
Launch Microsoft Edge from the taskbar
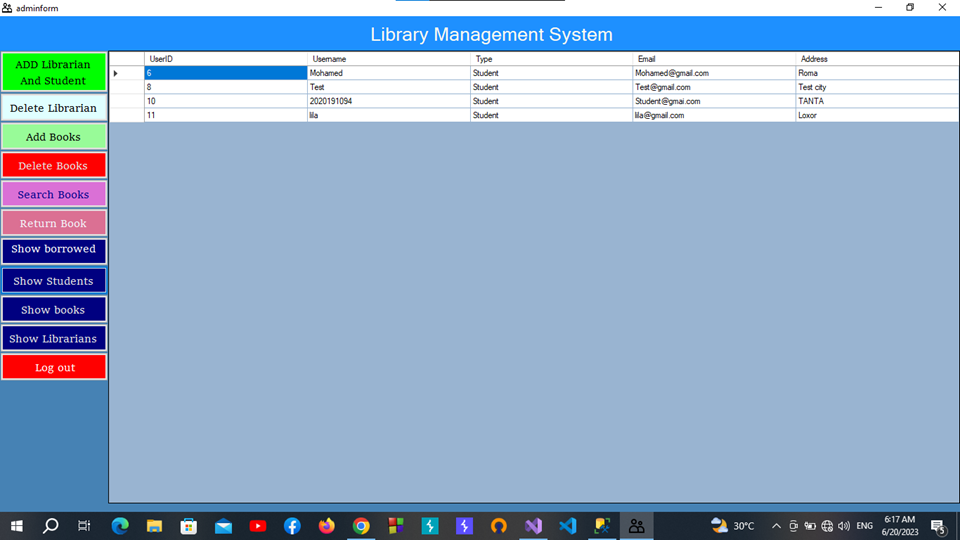pyautogui.click(x=120, y=526)
